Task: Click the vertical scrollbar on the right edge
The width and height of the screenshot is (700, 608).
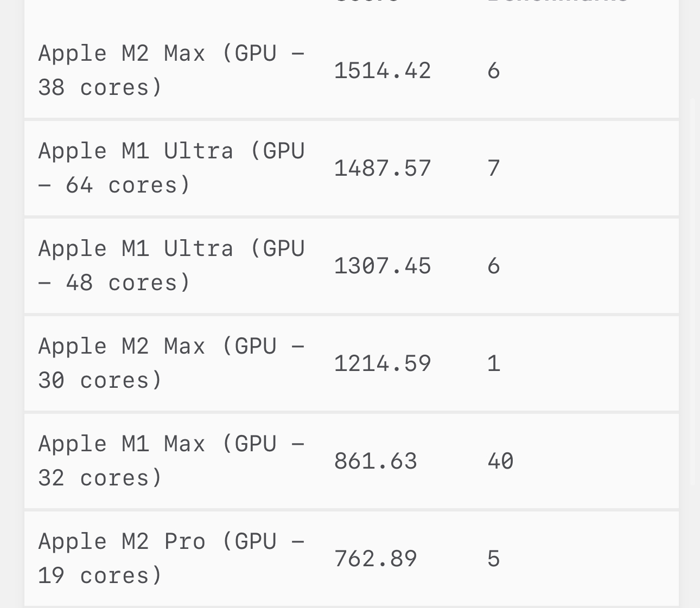Action: [692, 290]
